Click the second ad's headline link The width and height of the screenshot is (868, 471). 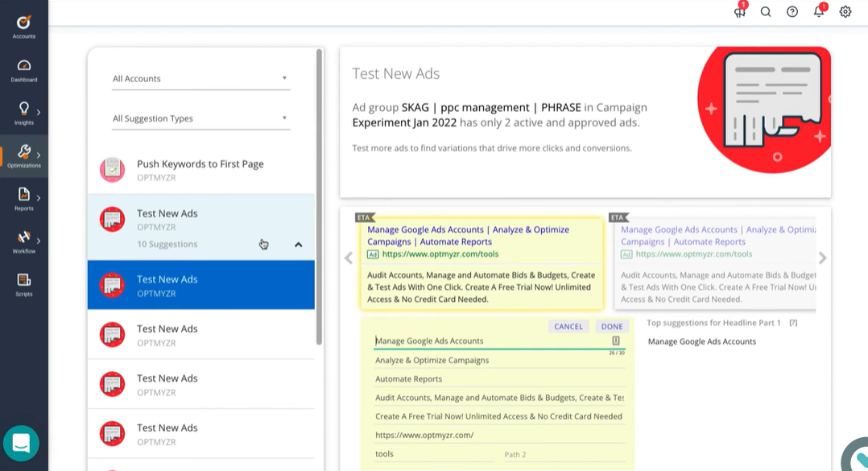point(718,236)
